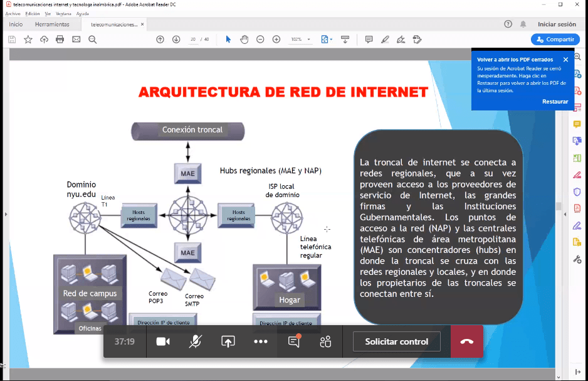588x381 pixels.
Task: Click the Compartir button
Action: 555,40
